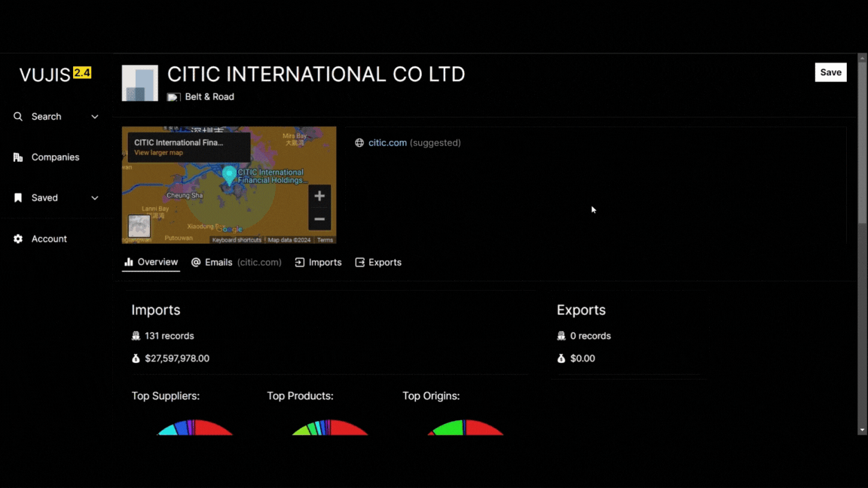Click the $27,597,978.00 import value

click(177, 358)
